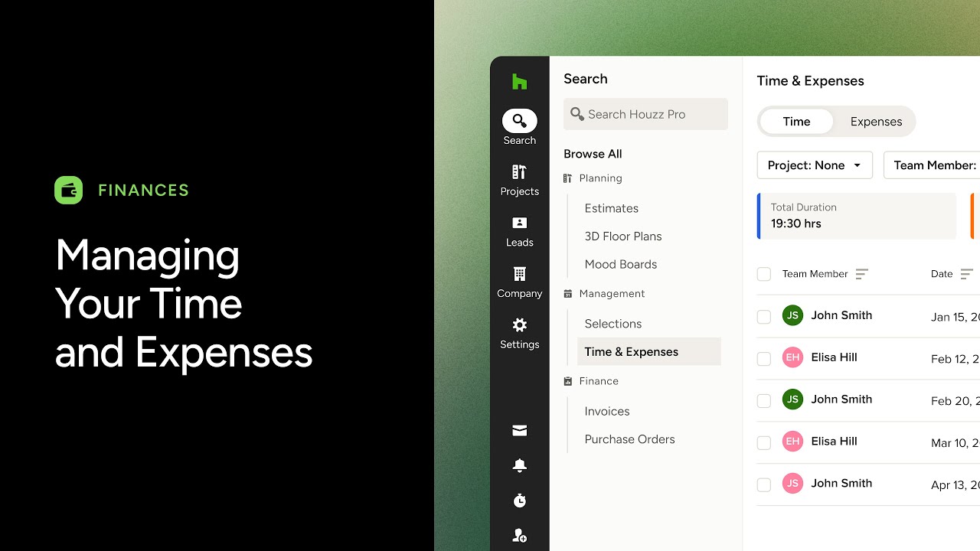Open 3D Floor Plans
Screen dimensions: 980x551
coord(623,236)
